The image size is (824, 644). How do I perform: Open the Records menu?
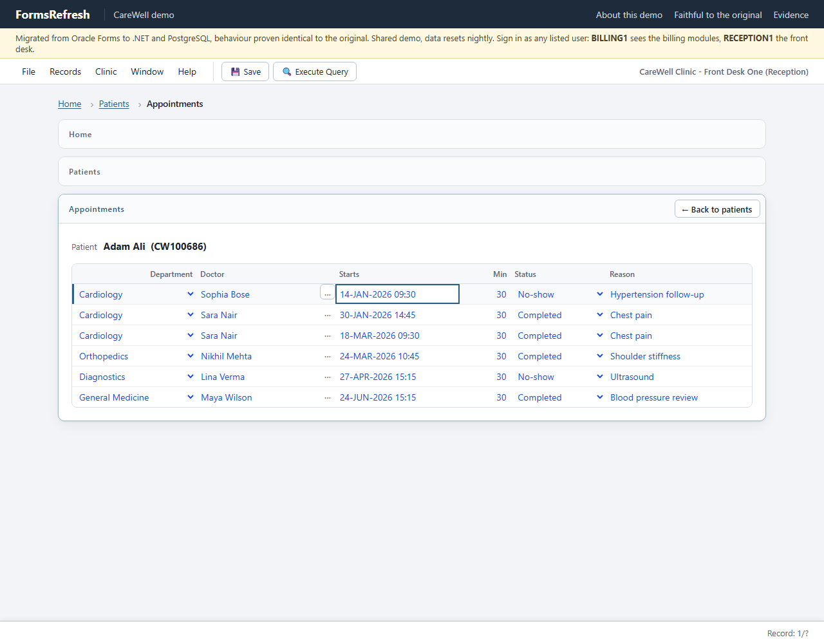pyautogui.click(x=65, y=71)
